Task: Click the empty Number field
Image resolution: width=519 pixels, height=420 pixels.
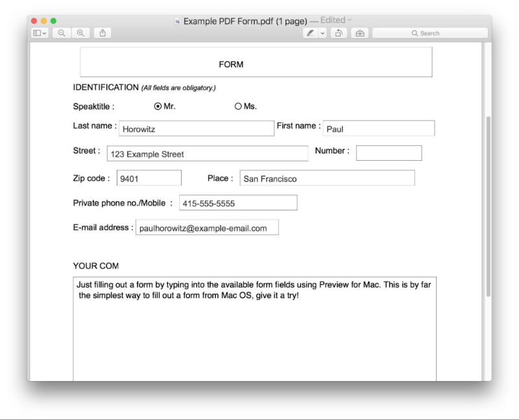Action: pyautogui.click(x=389, y=153)
